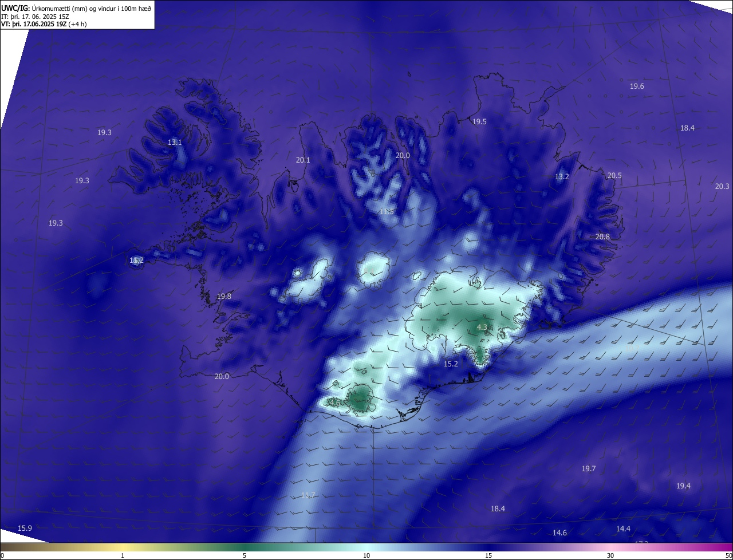Click the 20.8 value over the Eastfjords
The image size is (733, 560).
pyautogui.click(x=602, y=236)
